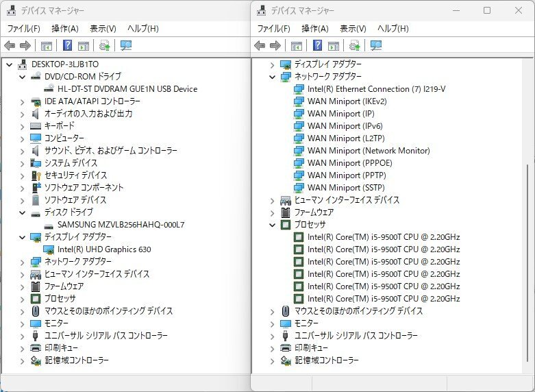This screenshot has height=392, width=535.
Task: Maximize the right Device Manager window
Action: 487,10
